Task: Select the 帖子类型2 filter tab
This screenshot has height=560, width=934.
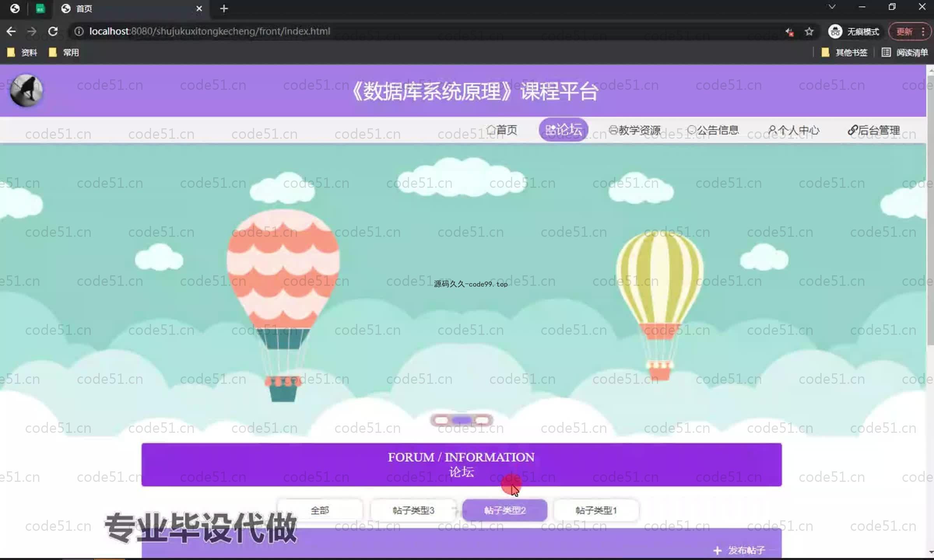Action: pos(505,510)
